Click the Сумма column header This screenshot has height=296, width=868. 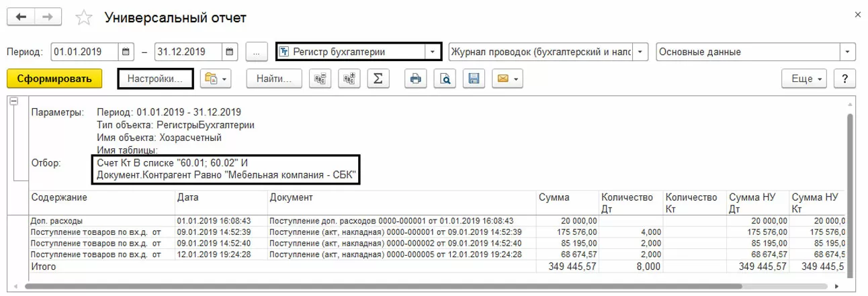pos(567,203)
